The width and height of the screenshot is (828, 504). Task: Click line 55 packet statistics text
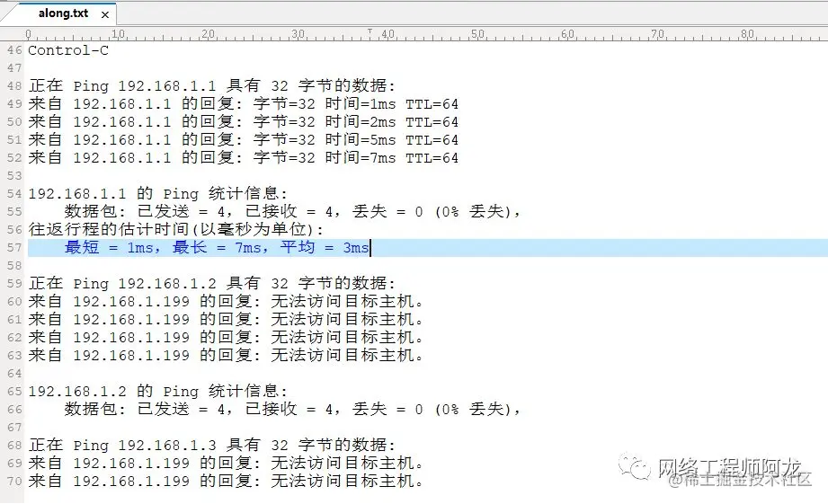pos(292,212)
